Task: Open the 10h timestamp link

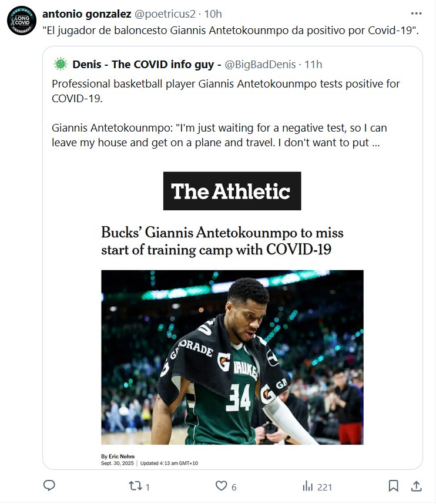Action: [x=213, y=14]
